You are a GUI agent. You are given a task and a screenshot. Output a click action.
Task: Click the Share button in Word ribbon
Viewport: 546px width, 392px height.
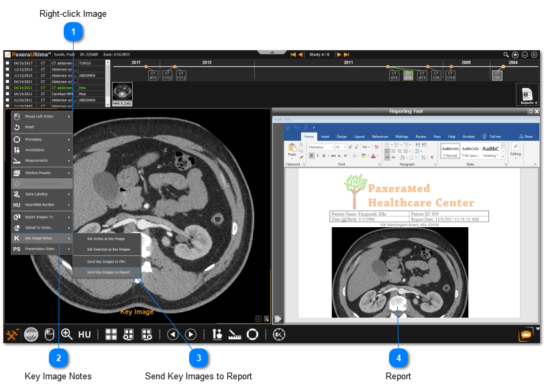click(525, 136)
